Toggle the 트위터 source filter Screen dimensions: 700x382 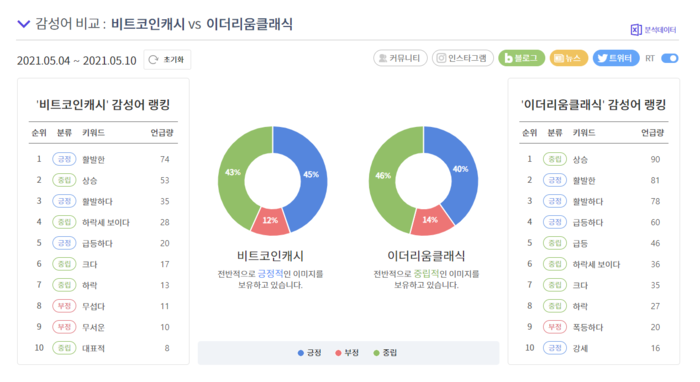coord(616,58)
